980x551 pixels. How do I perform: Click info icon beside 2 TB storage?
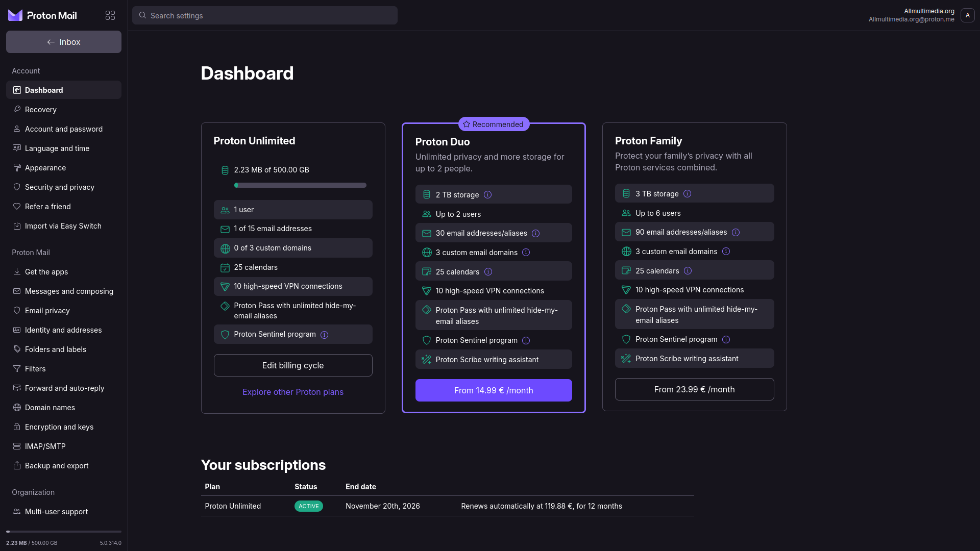pyautogui.click(x=487, y=195)
